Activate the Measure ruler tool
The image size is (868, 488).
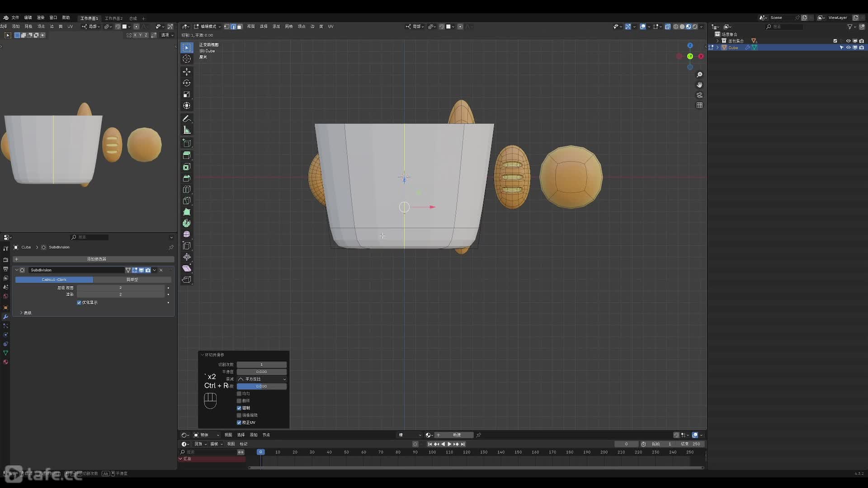(187, 130)
